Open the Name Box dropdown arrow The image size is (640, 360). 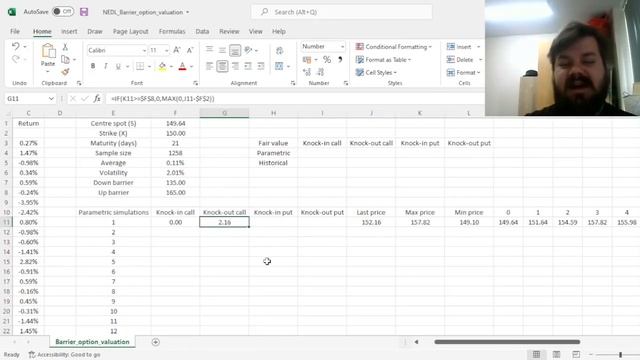pyautogui.click(x=51, y=98)
